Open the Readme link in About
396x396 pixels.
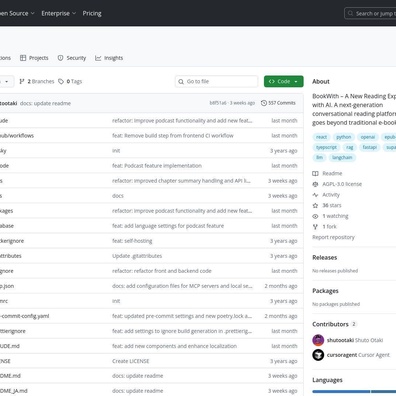click(332, 173)
